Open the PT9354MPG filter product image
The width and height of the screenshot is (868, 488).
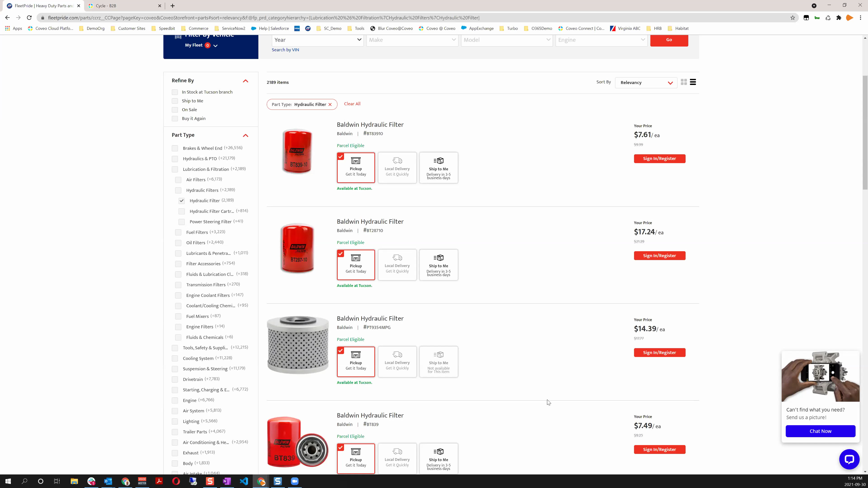pos(297,345)
